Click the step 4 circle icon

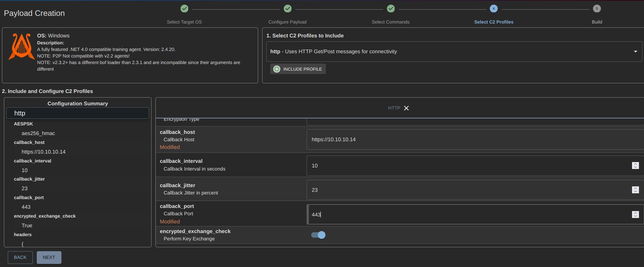pos(494,8)
